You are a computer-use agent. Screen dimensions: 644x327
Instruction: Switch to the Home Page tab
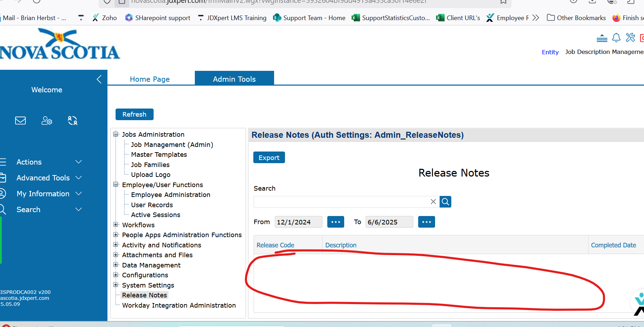150,79
